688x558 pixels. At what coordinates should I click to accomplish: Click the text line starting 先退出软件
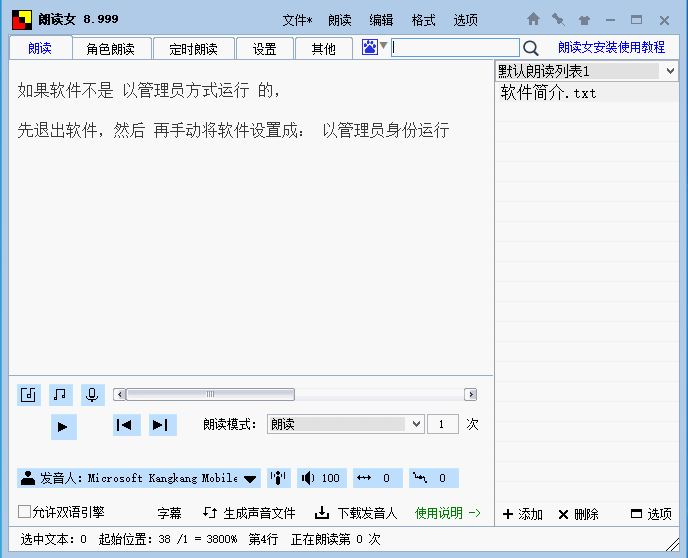click(x=233, y=130)
